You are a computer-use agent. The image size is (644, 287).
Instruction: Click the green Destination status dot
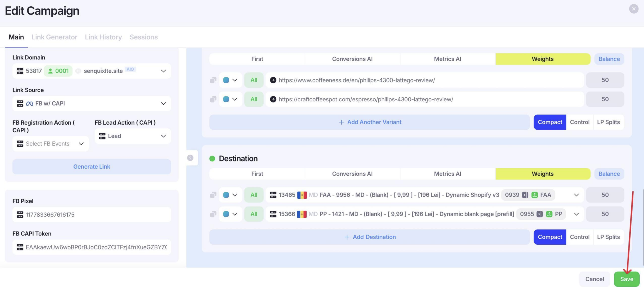[212, 158]
